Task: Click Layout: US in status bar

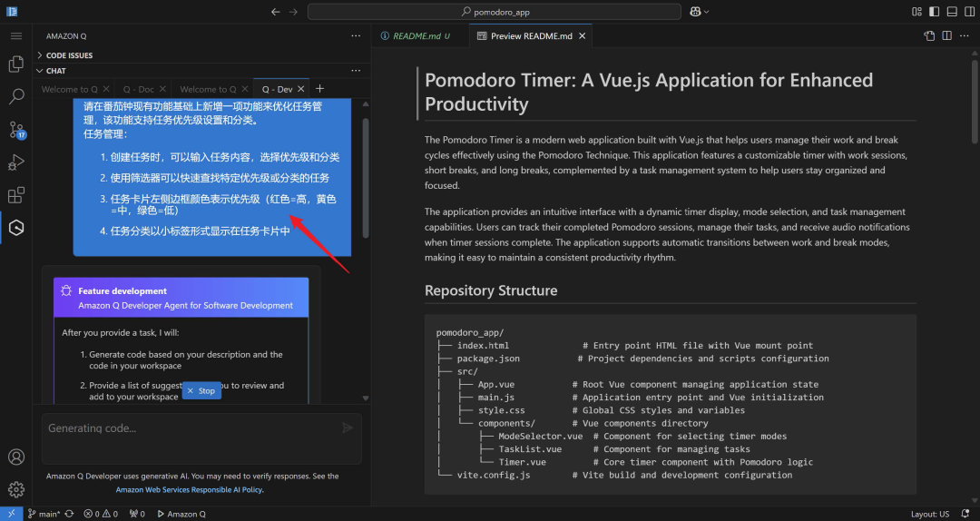Action: (x=930, y=514)
